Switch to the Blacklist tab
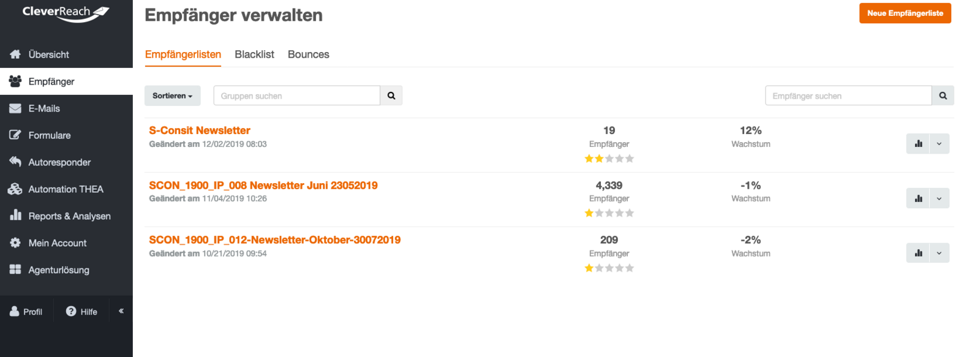The image size is (980, 357). pyautogui.click(x=254, y=54)
